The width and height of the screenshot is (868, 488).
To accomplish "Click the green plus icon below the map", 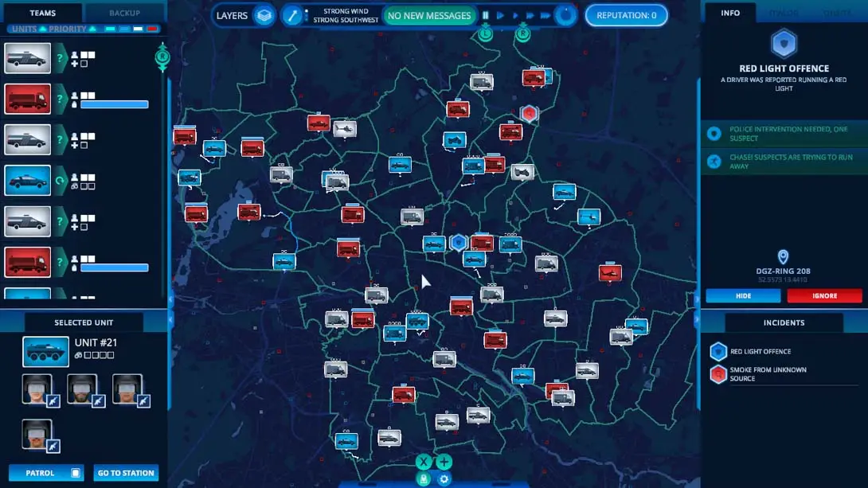I will click(x=444, y=462).
